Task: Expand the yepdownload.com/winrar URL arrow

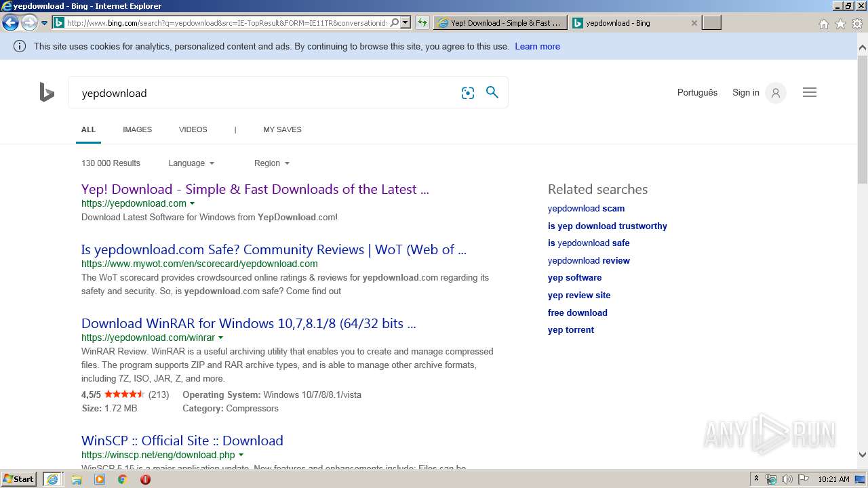Action: 220,338
